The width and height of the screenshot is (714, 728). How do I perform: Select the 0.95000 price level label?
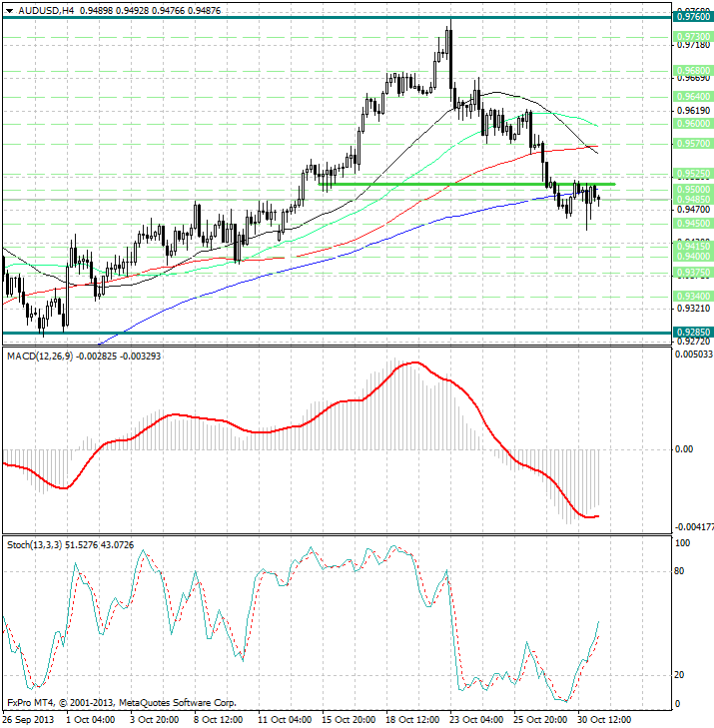pos(693,190)
